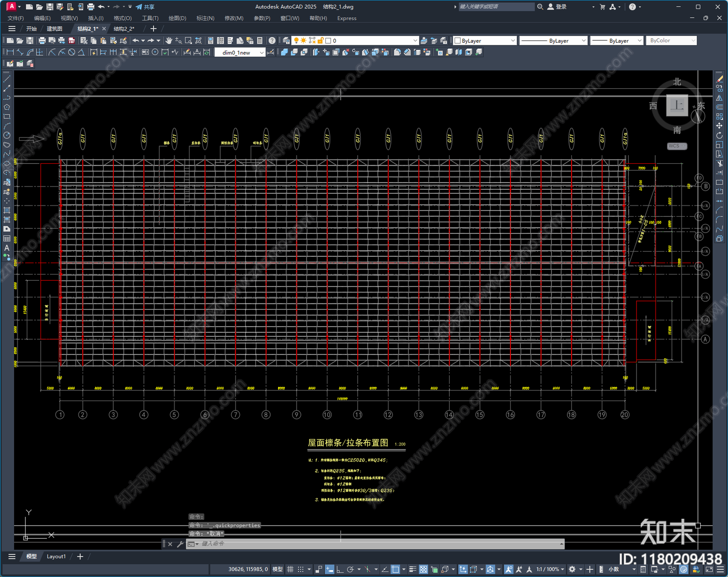Viewport: 728px width, 577px height.
Task: Toggle lineweight display in status bar
Action: [x=413, y=569]
